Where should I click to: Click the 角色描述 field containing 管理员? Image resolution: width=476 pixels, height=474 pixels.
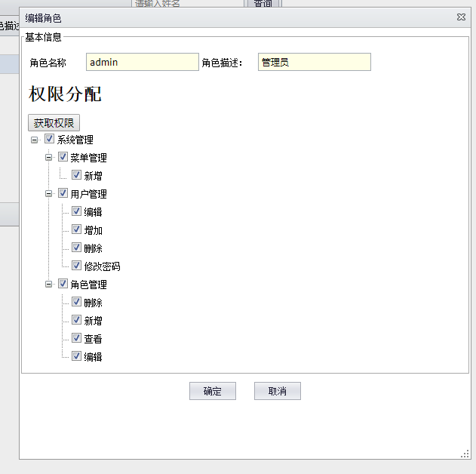pos(315,62)
